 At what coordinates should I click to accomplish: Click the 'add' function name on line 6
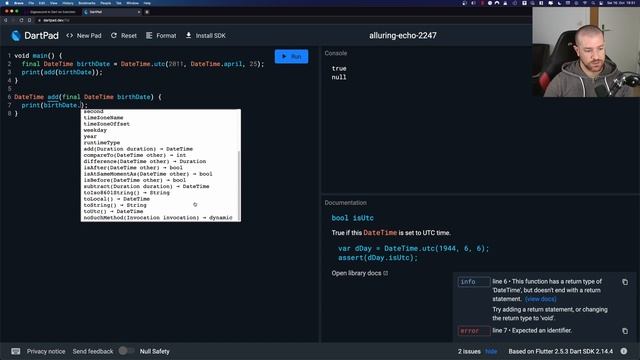(x=53, y=97)
